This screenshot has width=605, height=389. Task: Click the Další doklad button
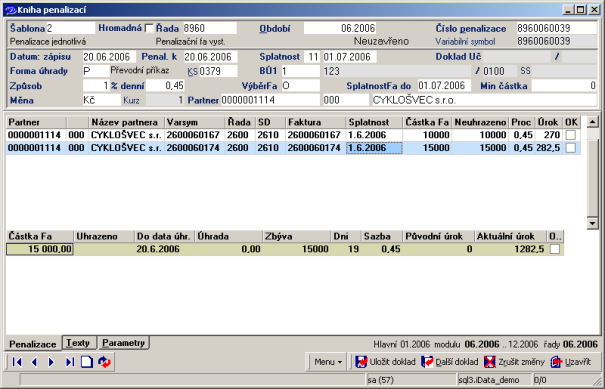pos(450,362)
